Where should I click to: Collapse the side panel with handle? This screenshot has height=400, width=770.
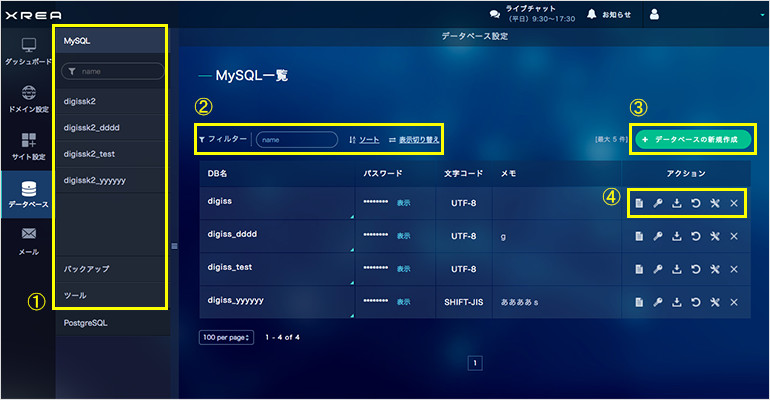point(175,245)
